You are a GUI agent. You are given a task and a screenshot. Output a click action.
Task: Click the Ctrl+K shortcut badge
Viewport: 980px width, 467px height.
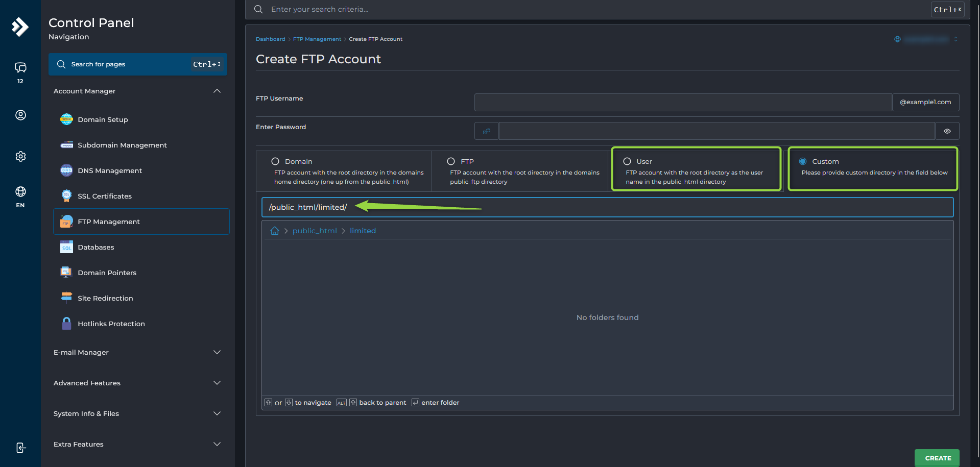pyautogui.click(x=947, y=10)
